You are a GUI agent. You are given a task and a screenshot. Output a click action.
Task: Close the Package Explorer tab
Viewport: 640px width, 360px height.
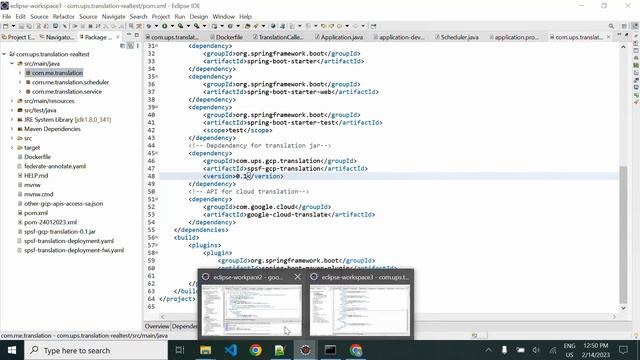[118, 37]
